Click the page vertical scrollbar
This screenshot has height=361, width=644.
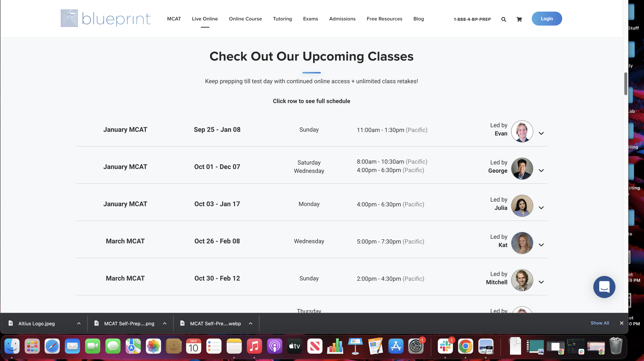(x=626, y=84)
